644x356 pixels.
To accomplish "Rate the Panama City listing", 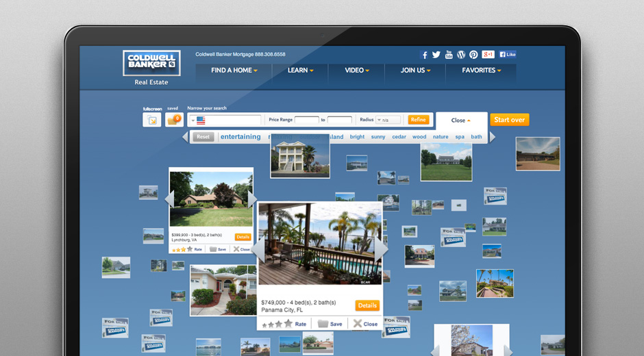I will [x=284, y=324].
